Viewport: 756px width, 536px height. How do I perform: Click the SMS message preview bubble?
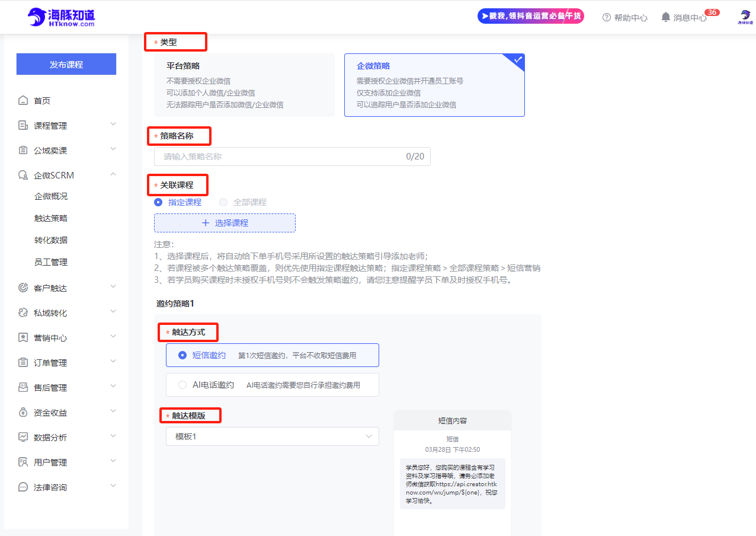coord(453,483)
